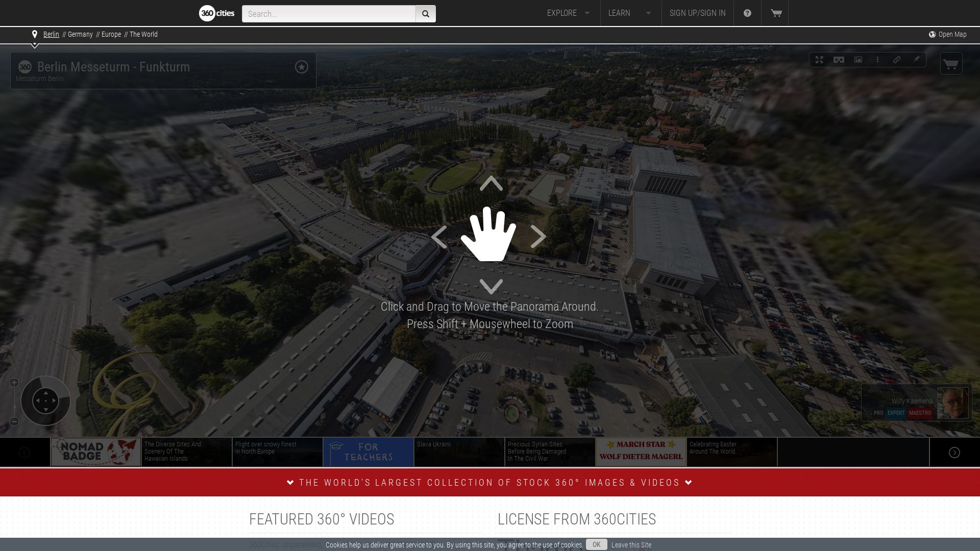This screenshot has width=980, height=551.
Task: Open Precious Syrian Sites thumbnail
Action: 550,452
